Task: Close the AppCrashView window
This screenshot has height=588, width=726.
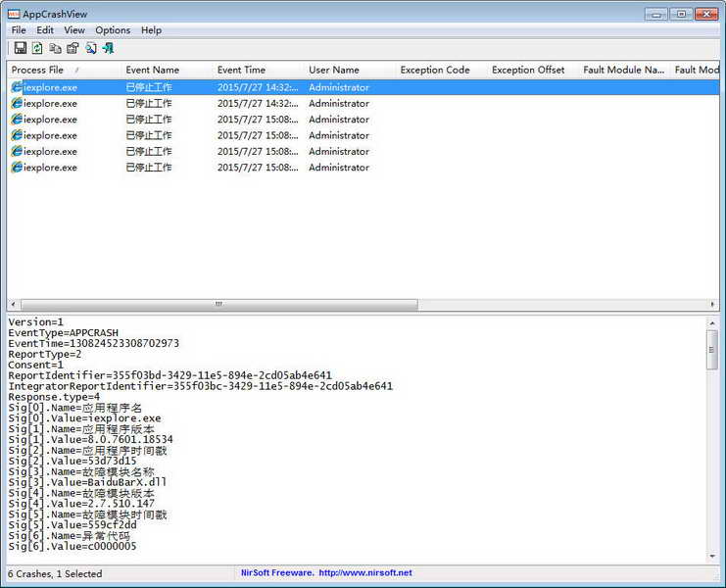Action: 706,15
